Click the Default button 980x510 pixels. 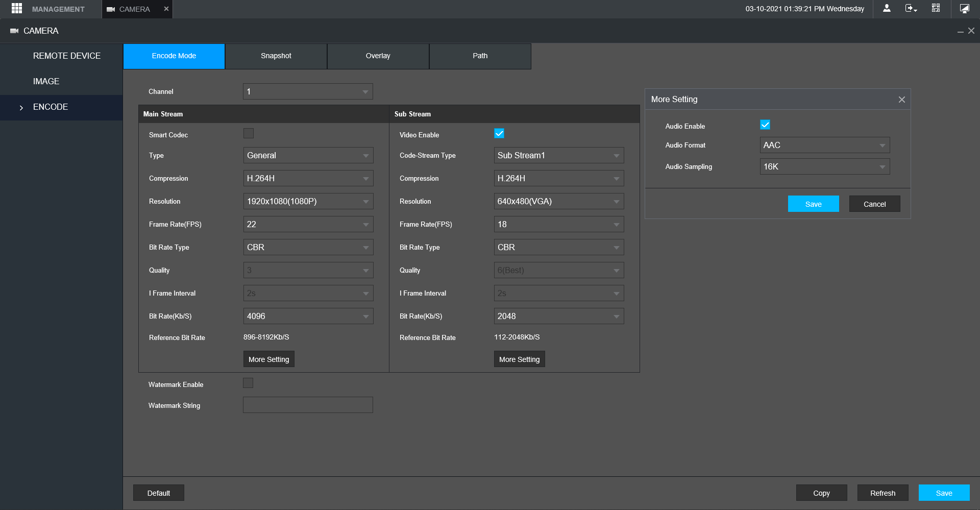tap(159, 493)
